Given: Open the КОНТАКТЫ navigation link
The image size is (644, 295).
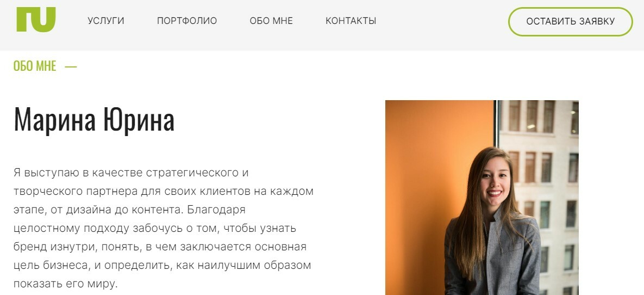Looking at the screenshot, I should click(351, 21).
